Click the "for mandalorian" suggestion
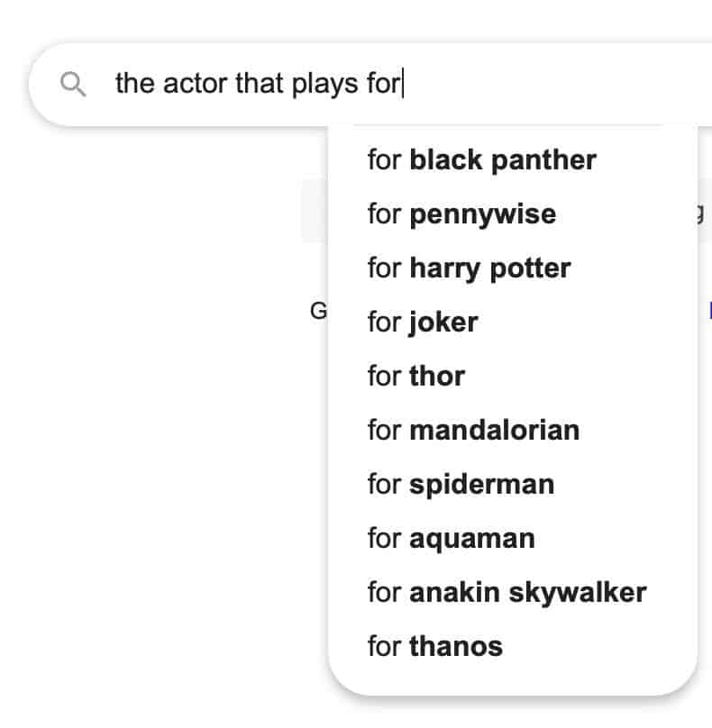The image size is (712, 728). [x=473, y=431]
